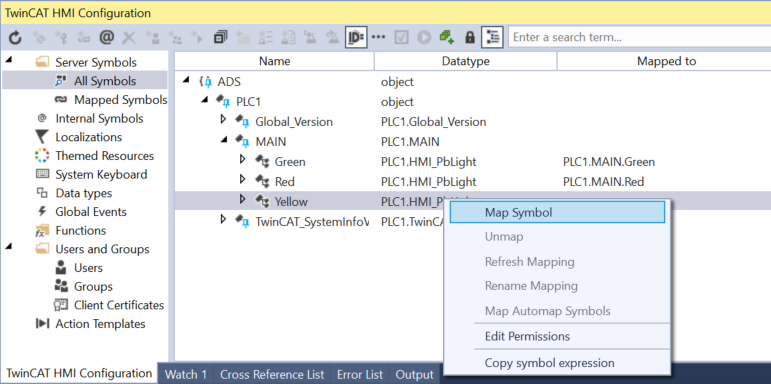Expand the Red symbol node
This screenshot has height=384, width=771.
242,179
